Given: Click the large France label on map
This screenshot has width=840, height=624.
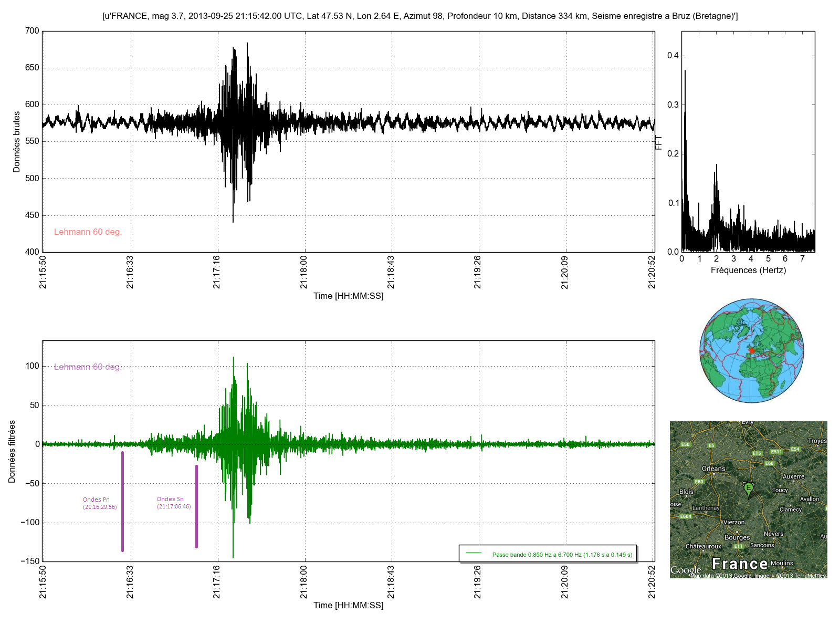Looking at the screenshot, I should point(740,564).
